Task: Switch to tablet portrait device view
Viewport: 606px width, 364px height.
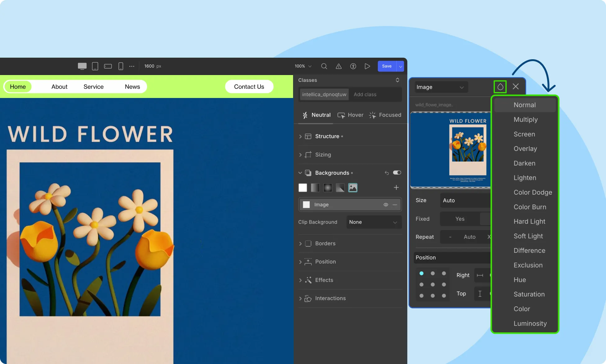Action: point(95,66)
